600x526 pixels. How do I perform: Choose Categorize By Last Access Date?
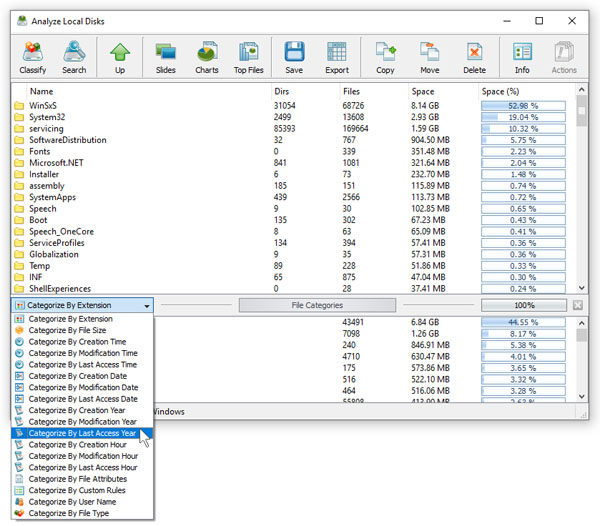[x=82, y=399]
